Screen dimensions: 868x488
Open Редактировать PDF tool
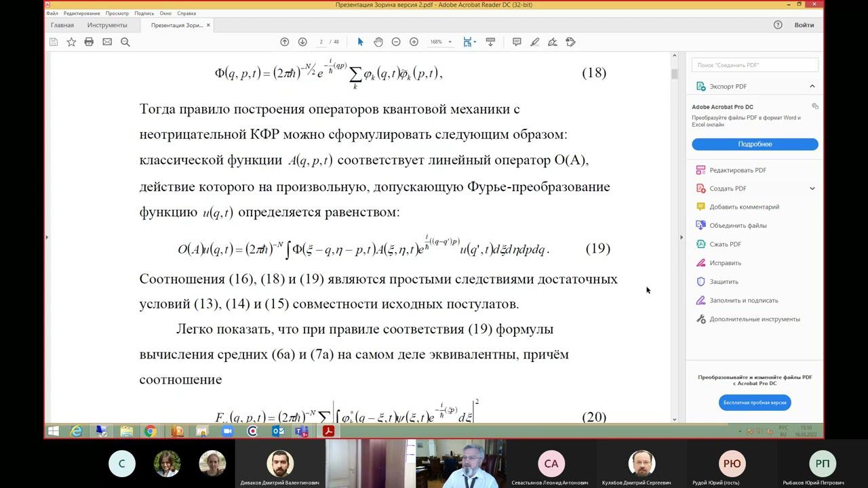[x=738, y=170]
